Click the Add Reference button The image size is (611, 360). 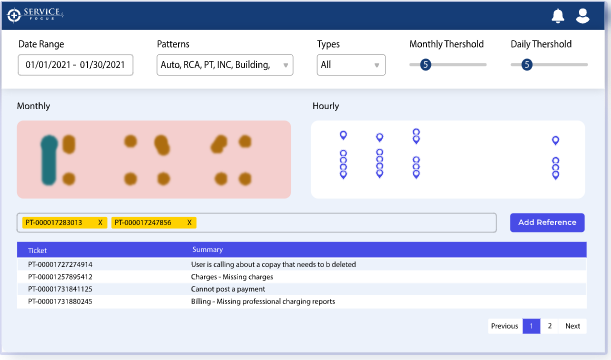[547, 222]
